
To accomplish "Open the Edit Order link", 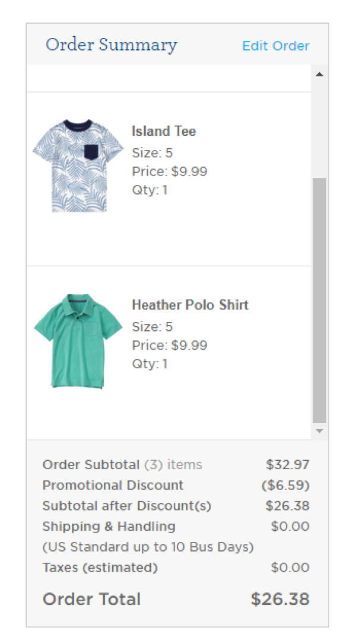I will 275,46.
